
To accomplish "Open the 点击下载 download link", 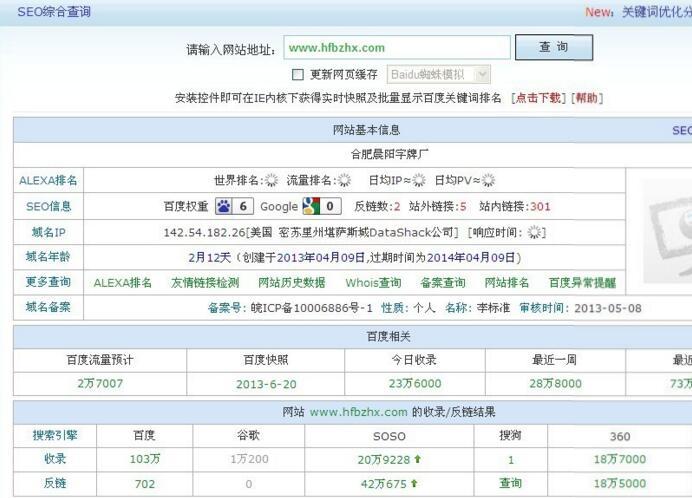I will (538, 98).
